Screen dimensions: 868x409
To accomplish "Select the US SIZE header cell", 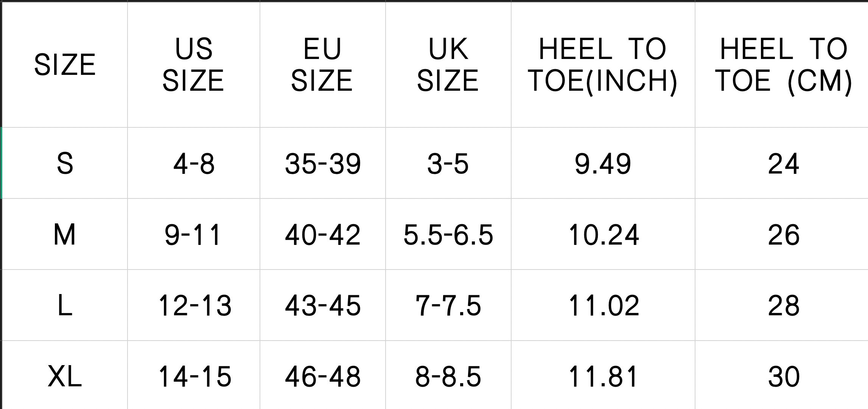I will [x=193, y=64].
